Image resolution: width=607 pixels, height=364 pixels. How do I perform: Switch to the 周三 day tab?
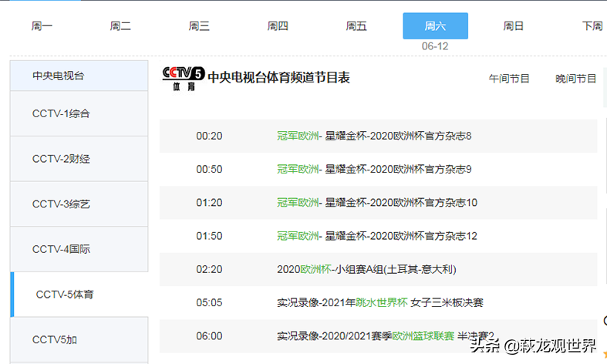[199, 26]
